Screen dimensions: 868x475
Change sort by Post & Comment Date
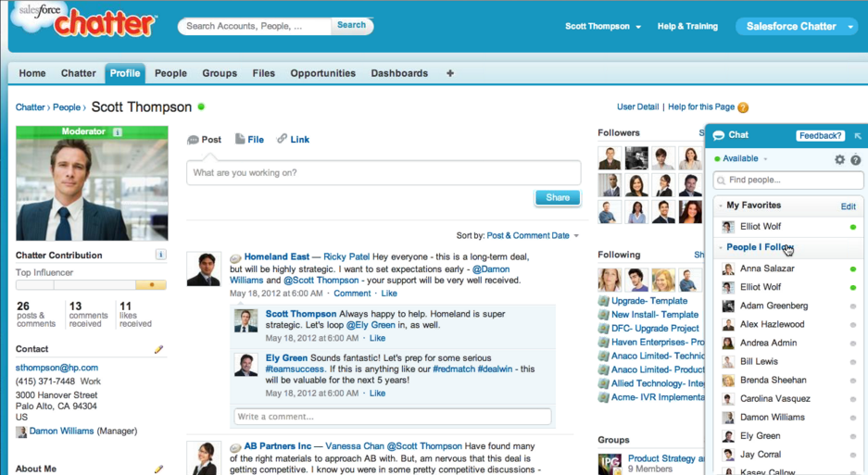[x=533, y=236]
